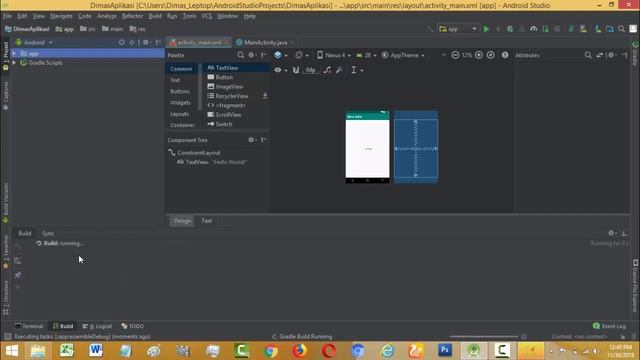Click the zoom to fit screen icon
Viewport: 640px width, 360px height.
click(491, 55)
